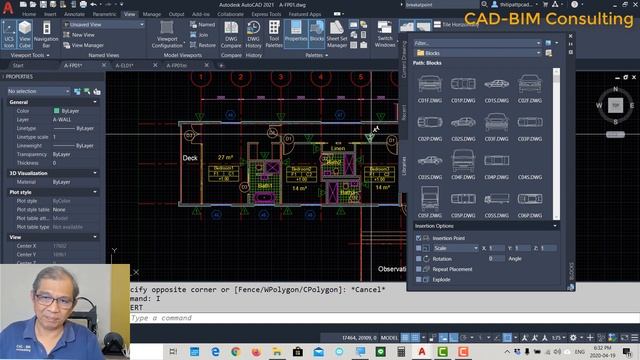This screenshot has height=360, width=640.
Task: Open Microsoft Edge from the taskbar
Action: pyautogui.click(x=215, y=351)
